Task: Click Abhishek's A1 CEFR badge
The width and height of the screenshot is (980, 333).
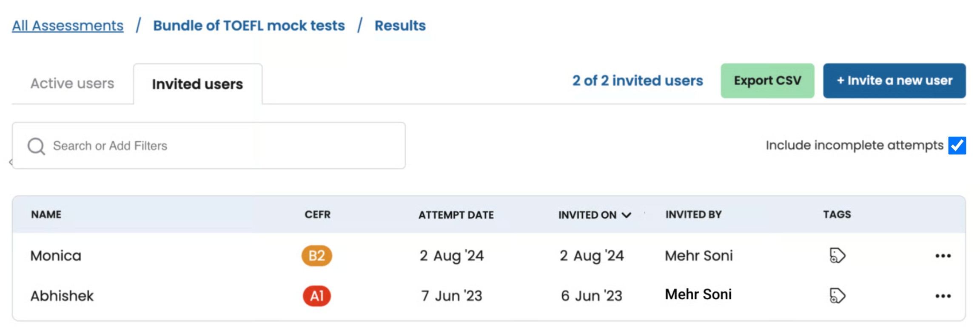Action: click(316, 296)
